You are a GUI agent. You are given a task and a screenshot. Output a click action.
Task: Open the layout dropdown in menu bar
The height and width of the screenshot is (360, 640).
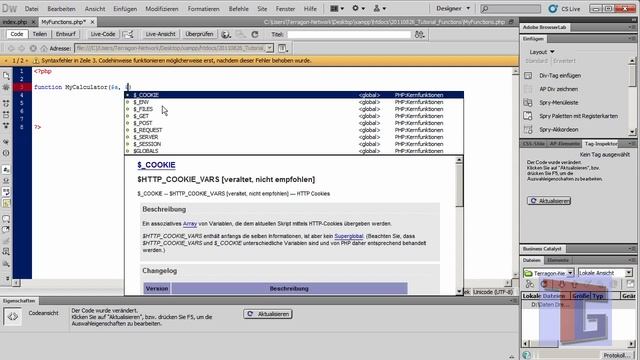[x=337, y=9]
